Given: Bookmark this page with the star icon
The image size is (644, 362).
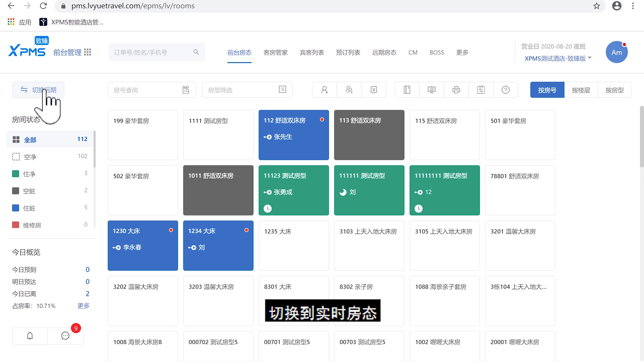Looking at the screenshot, I should [597, 6].
